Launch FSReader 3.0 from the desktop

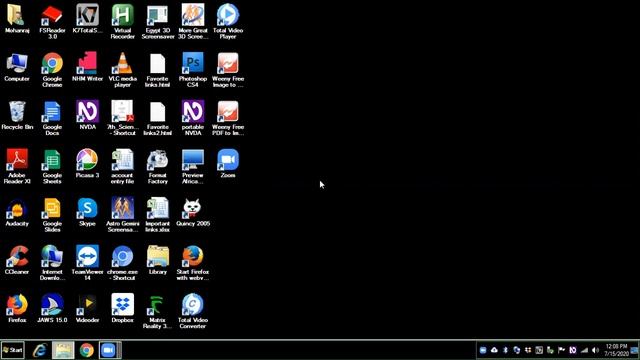click(x=52, y=22)
